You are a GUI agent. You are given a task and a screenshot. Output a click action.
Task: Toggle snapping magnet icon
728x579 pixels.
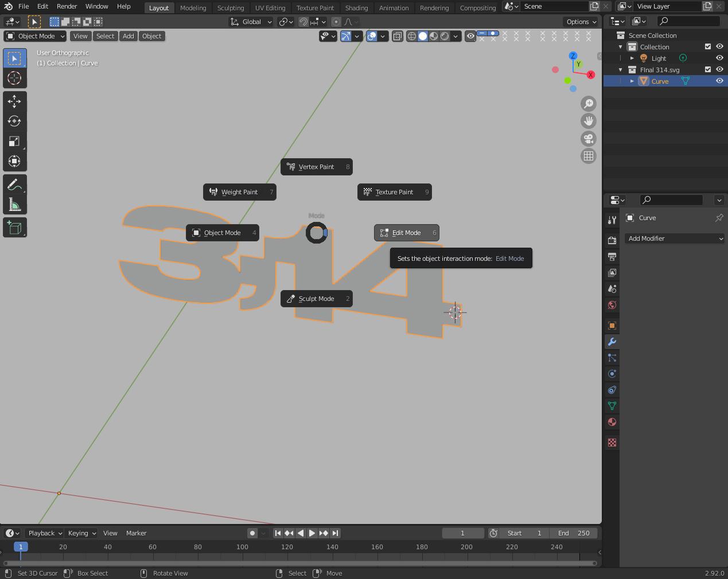point(303,22)
